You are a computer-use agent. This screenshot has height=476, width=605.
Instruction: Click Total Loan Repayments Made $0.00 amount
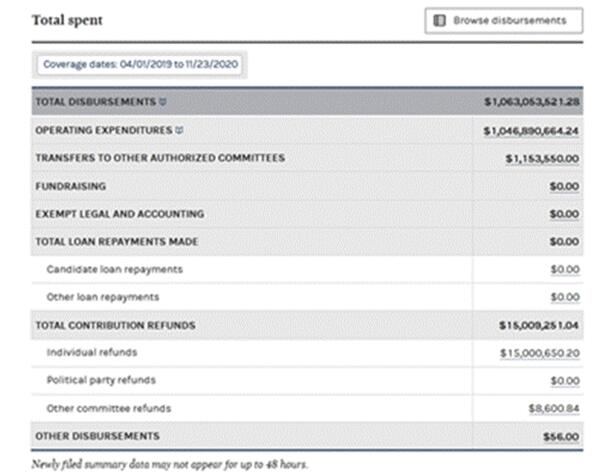tap(564, 242)
